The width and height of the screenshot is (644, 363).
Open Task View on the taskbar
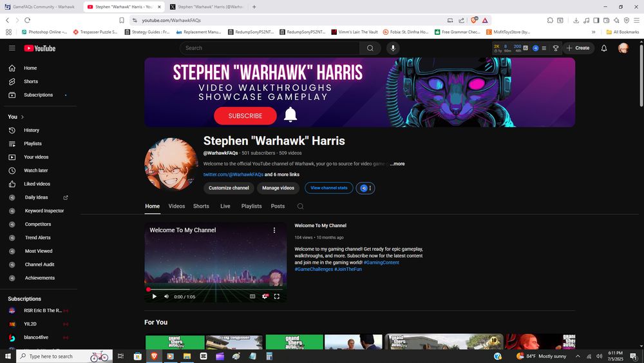pos(120,357)
